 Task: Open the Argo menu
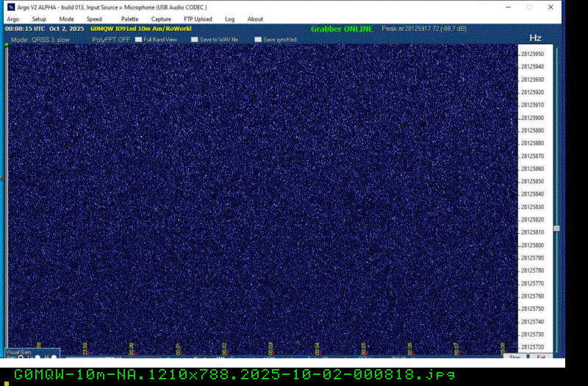pos(13,19)
